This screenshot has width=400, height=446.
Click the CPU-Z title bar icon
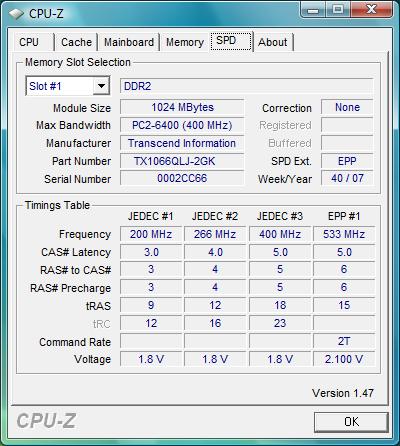point(16,14)
